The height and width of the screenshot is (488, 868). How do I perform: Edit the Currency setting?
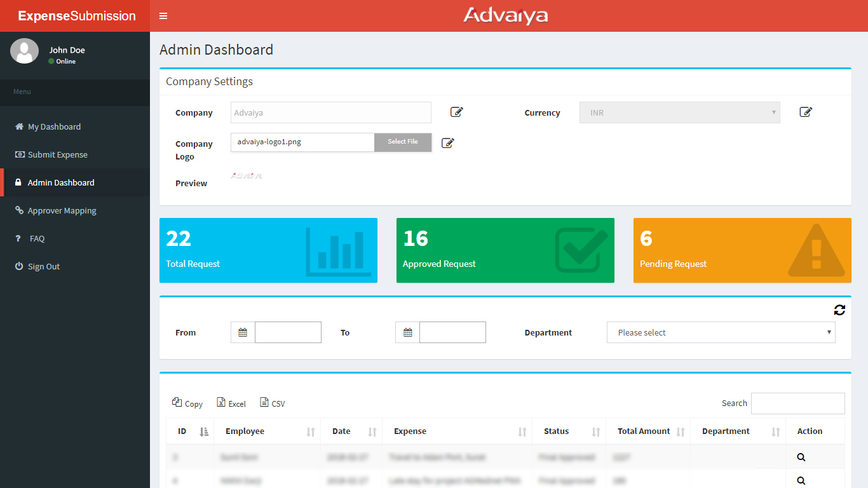pyautogui.click(x=806, y=112)
